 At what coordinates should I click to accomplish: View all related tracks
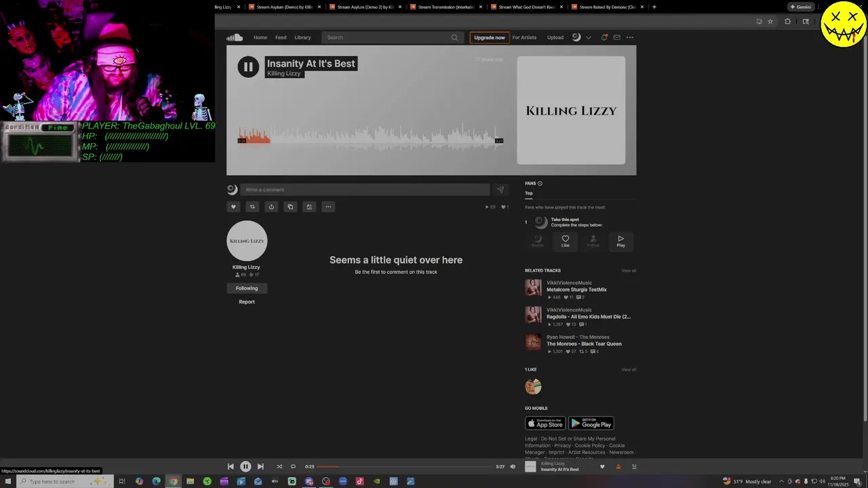click(x=629, y=270)
